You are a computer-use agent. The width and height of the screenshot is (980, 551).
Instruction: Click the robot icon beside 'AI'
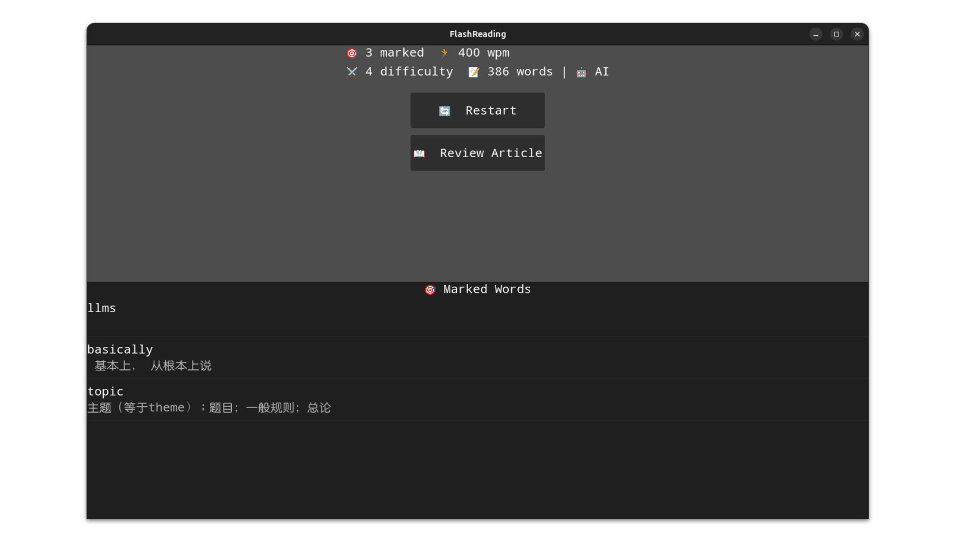[581, 72]
